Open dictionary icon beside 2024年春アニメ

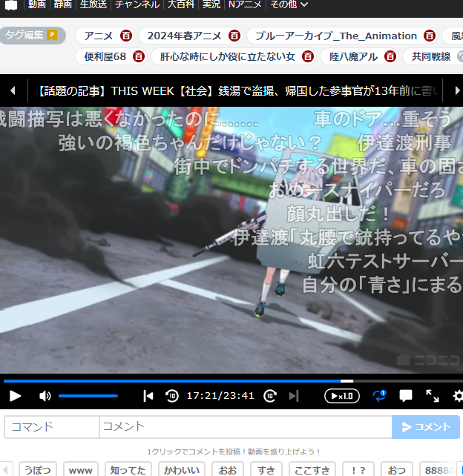pyautogui.click(x=234, y=36)
